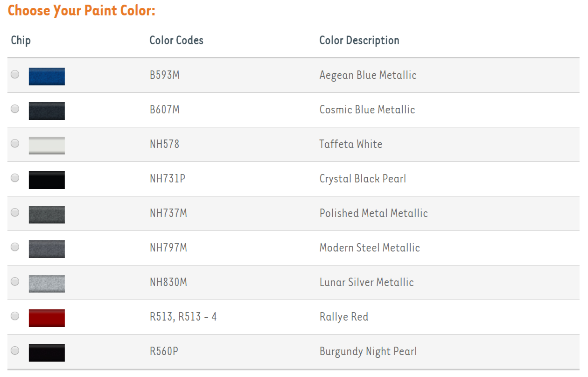
Task: Click the Lunar Silver color chip
Action: (x=47, y=283)
